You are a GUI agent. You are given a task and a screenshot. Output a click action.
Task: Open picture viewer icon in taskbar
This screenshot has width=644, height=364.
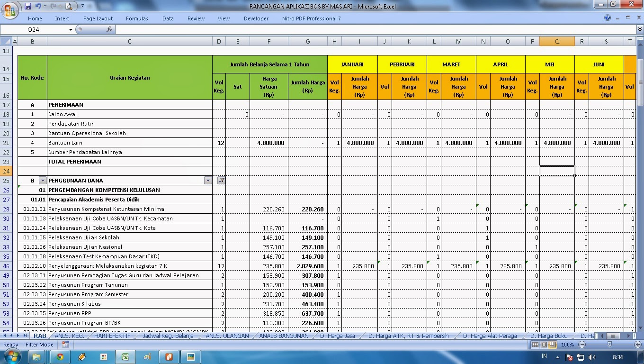pyautogui.click(x=191, y=356)
